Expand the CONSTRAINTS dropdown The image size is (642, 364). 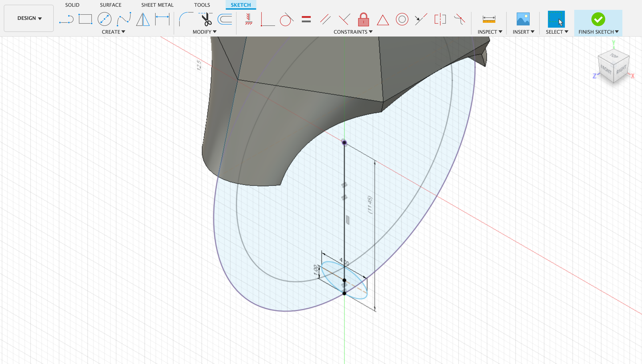click(x=353, y=32)
